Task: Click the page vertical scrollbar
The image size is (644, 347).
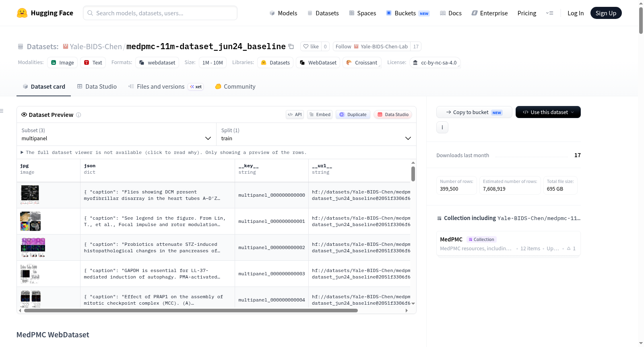Action: [641, 20]
